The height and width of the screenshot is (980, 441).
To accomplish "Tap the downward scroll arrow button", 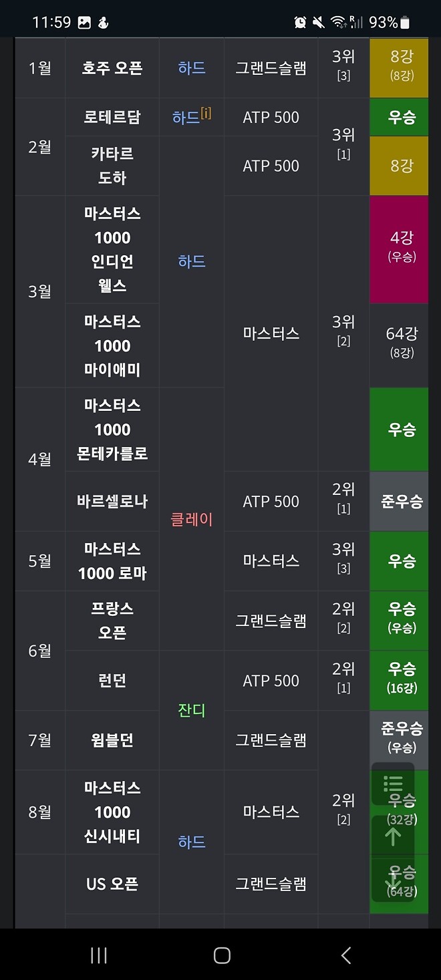I will (x=393, y=882).
